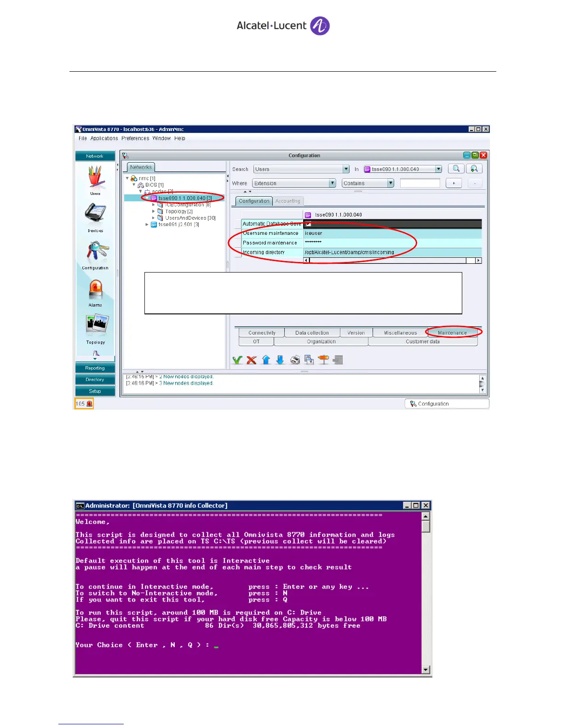Click the Reporting sidebar button
Screen dimensions: 563x728
click(95, 368)
